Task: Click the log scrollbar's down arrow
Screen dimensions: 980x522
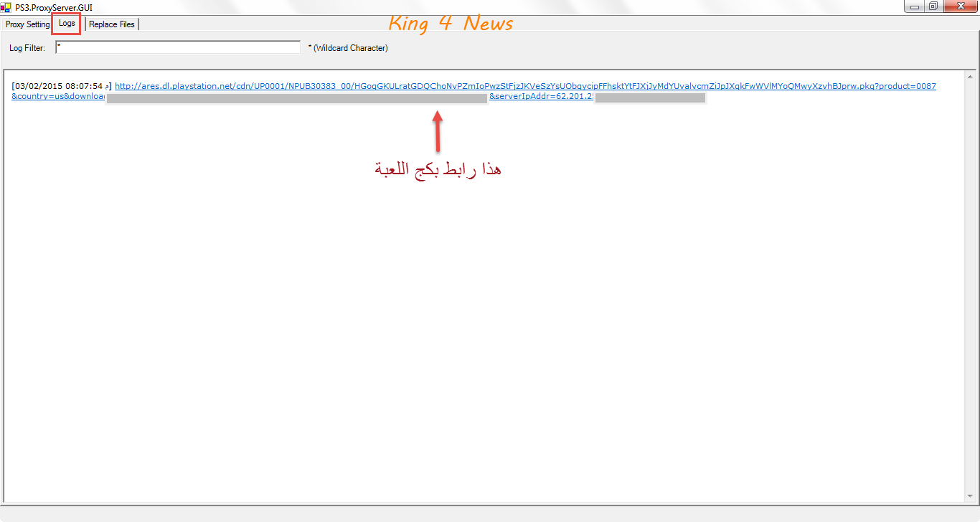Action: coord(970,495)
